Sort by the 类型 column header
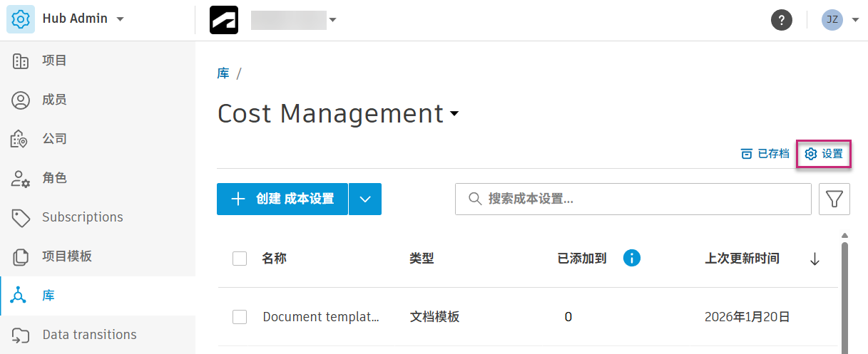 (422, 259)
